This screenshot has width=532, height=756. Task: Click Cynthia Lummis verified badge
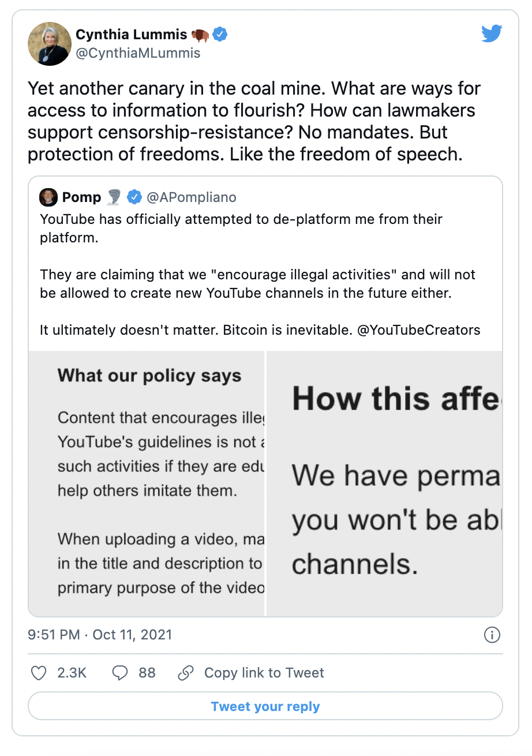coord(220,35)
